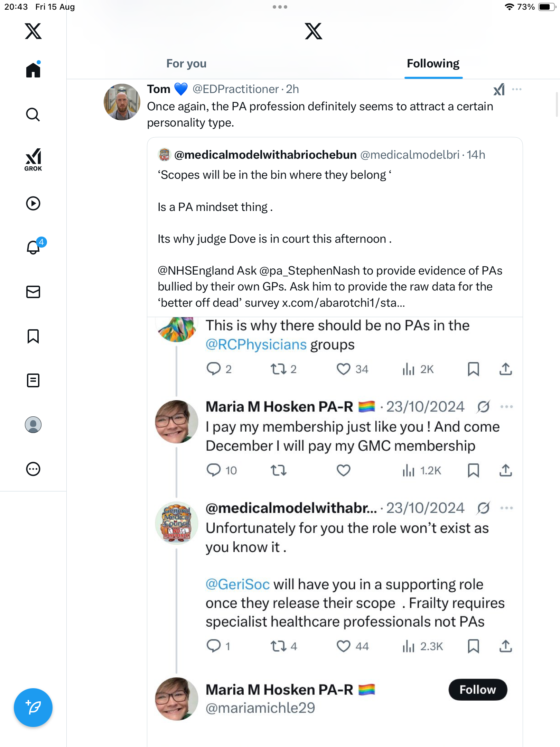
Task: View Tom's profile picture
Action: point(122,102)
